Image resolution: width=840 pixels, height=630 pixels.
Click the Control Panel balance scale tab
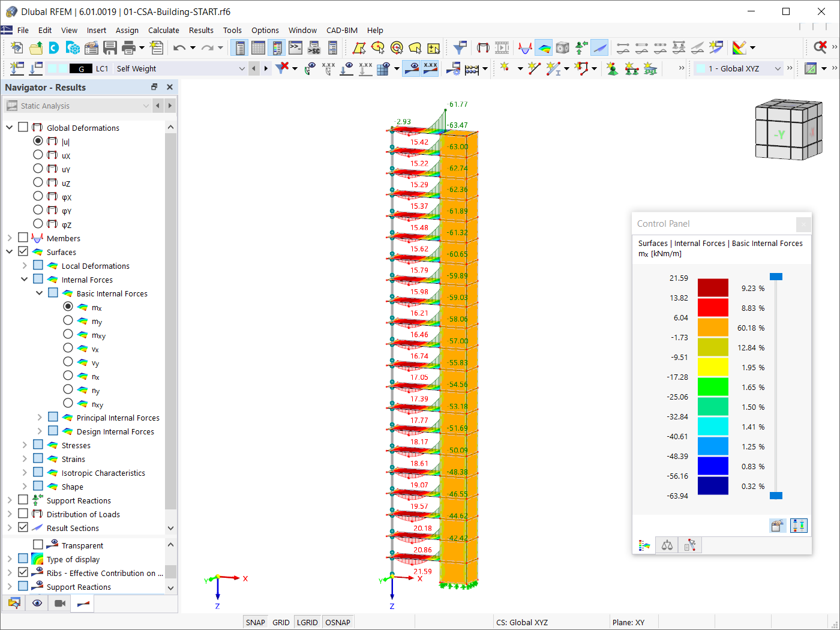[x=667, y=545]
